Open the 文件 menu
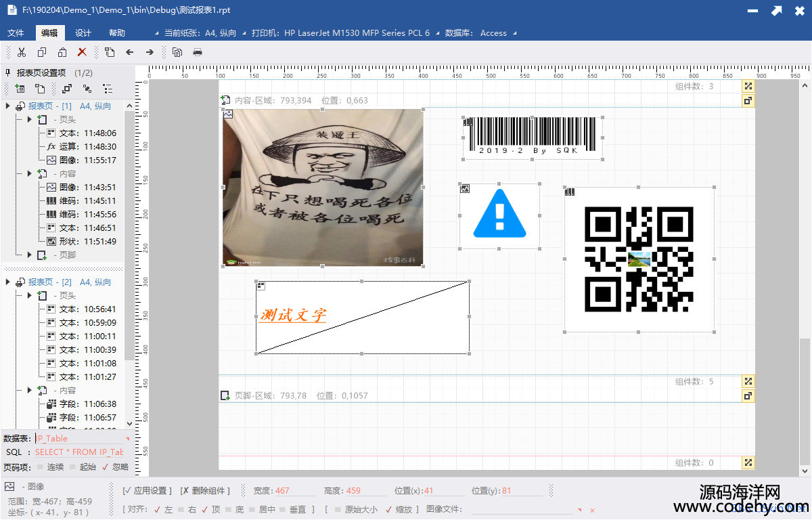Screen dimensions: 812x520 [16, 33]
